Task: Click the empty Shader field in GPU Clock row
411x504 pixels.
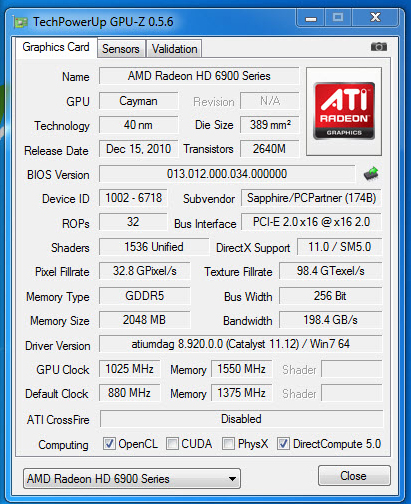Action: (352, 369)
